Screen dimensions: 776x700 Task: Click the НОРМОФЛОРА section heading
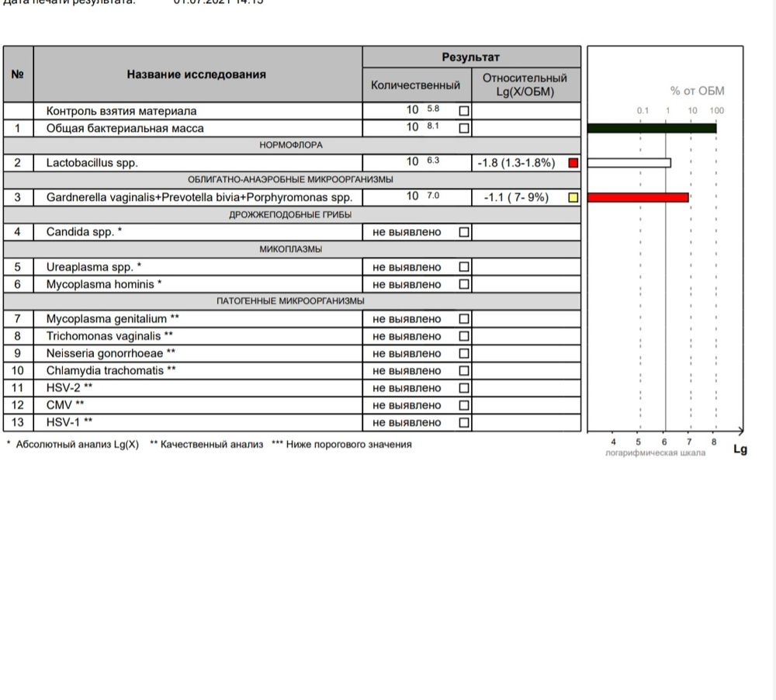tap(291, 145)
